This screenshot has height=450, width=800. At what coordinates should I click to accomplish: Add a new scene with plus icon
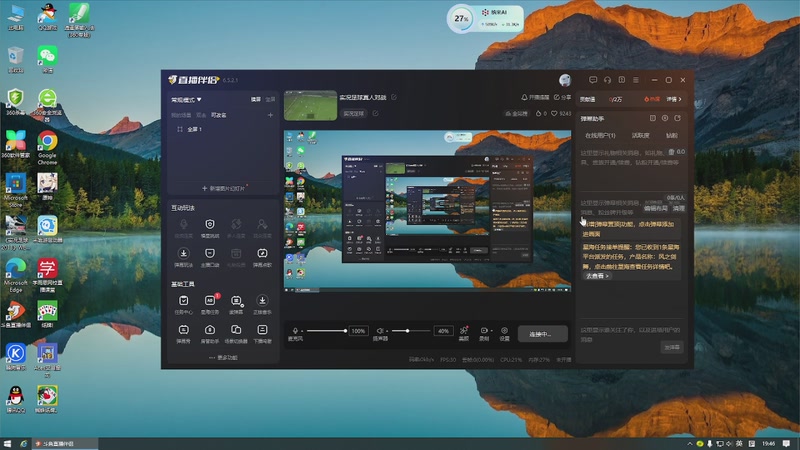270,115
